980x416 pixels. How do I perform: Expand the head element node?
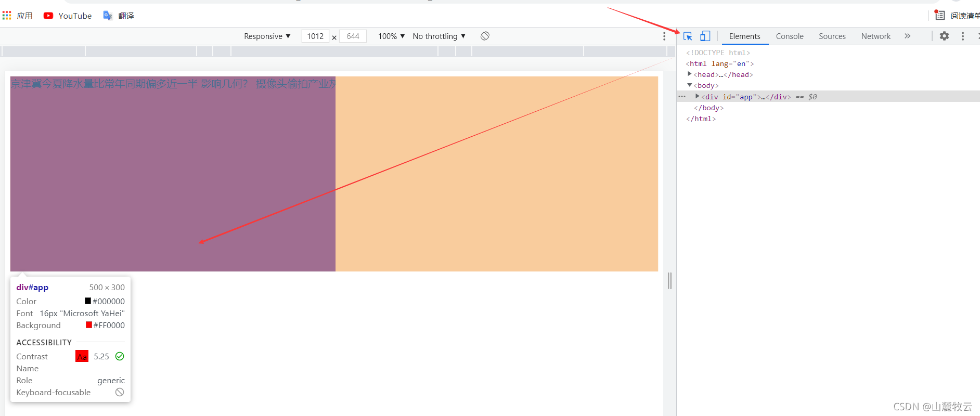coord(690,74)
